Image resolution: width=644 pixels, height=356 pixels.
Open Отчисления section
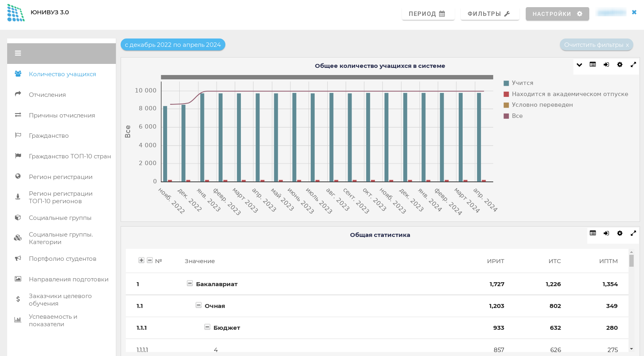(x=47, y=95)
